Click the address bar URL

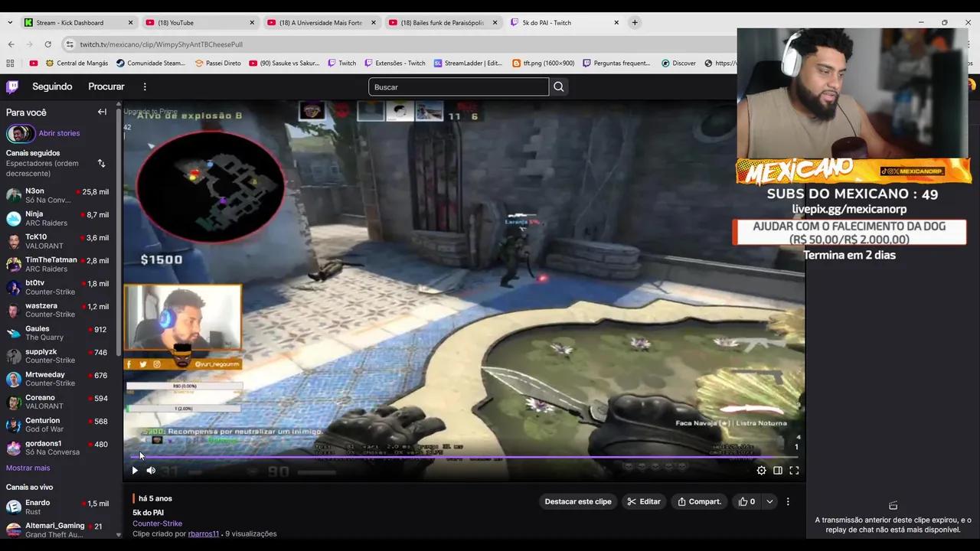[162, 44]
